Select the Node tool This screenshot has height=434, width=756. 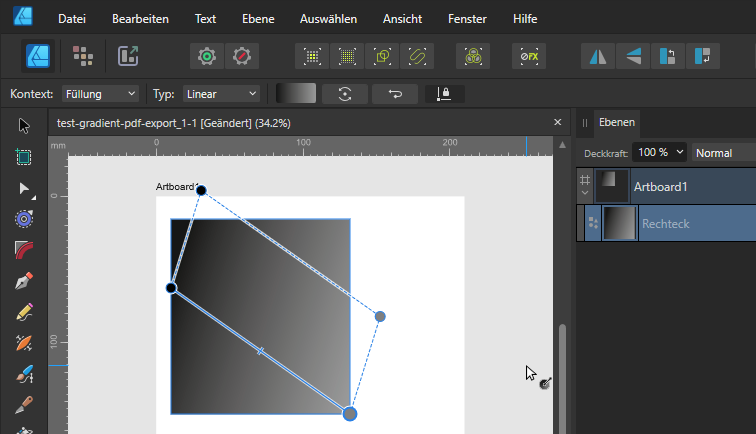pos(24,188)
